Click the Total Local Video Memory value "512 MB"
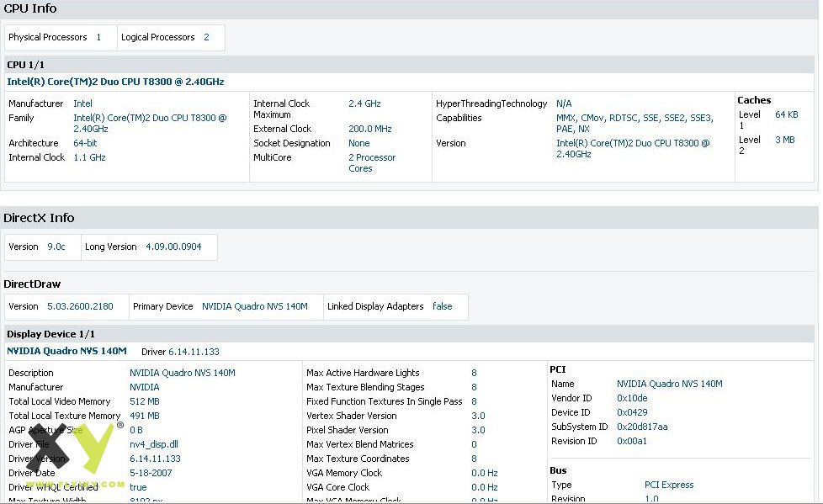The height and width of the screenshot is (504, 823). click(145, 401)
